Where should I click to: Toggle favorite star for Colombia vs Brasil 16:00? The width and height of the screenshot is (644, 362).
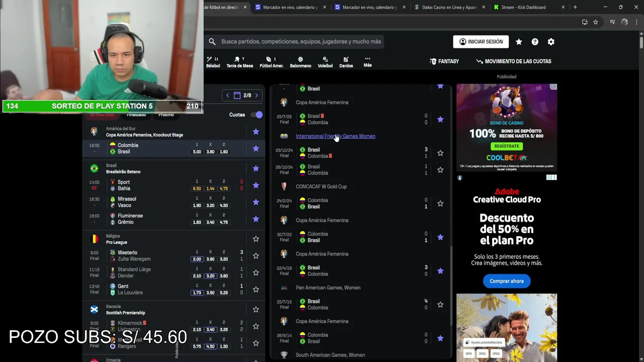pos(256,148)
